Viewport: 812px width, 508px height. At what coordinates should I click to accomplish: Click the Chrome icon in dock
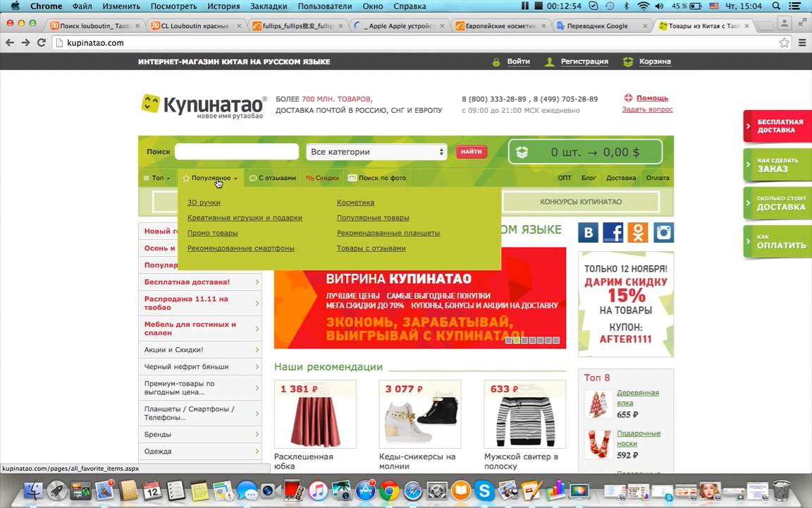(389, 490)
